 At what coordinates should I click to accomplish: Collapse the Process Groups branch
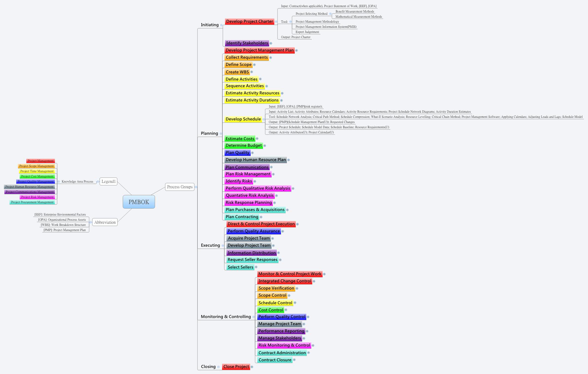point(196,187)
